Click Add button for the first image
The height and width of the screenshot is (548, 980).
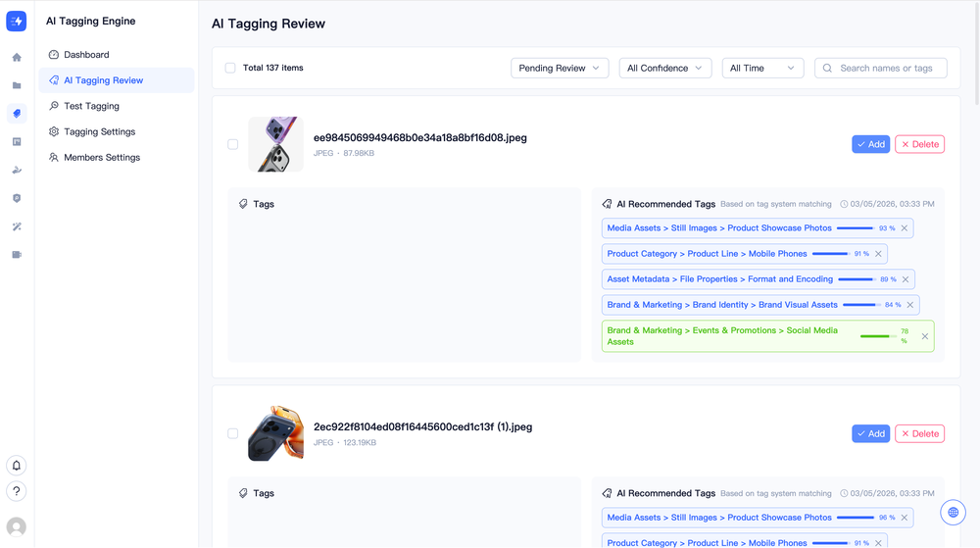click(870, 144)
